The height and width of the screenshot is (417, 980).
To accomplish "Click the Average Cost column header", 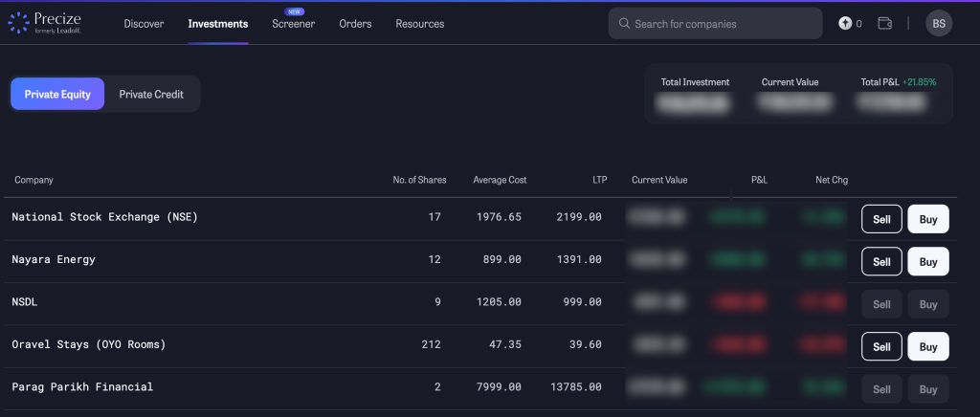I will 500,180.
